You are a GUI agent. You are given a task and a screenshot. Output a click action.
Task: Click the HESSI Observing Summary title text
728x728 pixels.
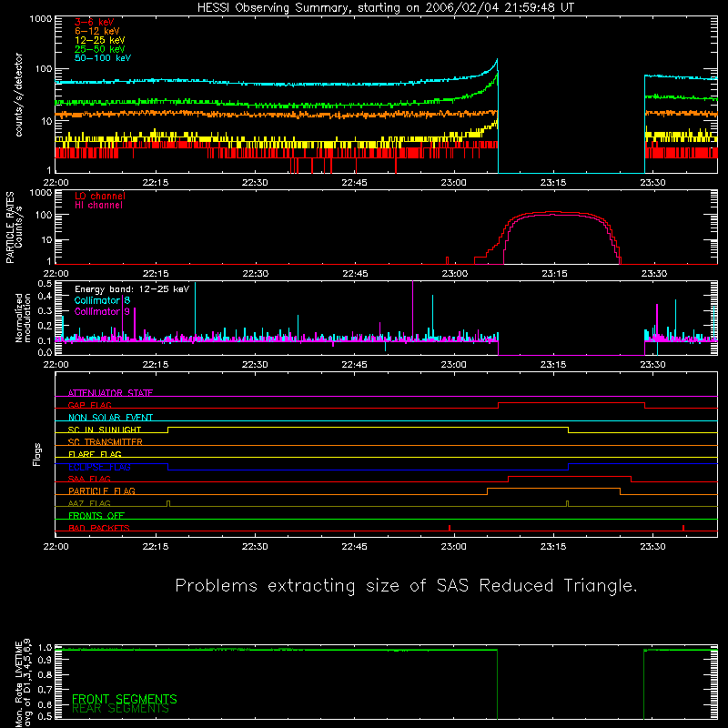[385, 8]
